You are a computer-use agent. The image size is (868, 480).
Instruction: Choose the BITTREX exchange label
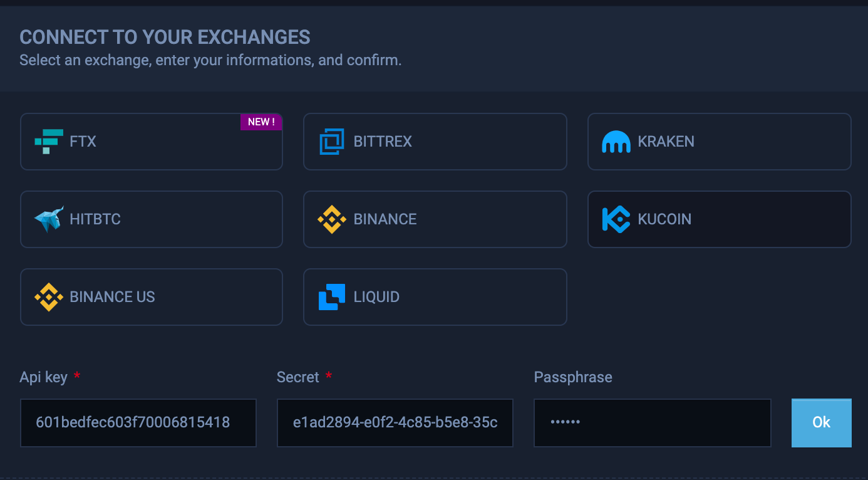pos(383,142)
